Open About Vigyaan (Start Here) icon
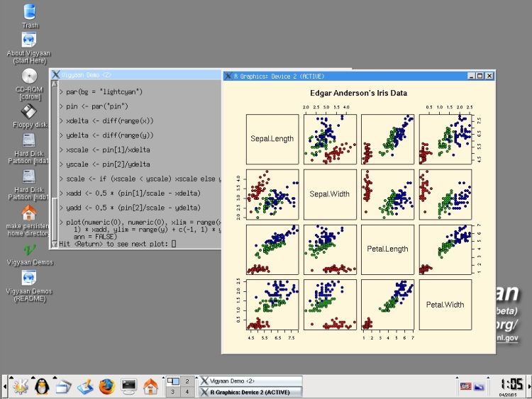This screenshot has height=399, width=532. (x=29, y=41)
